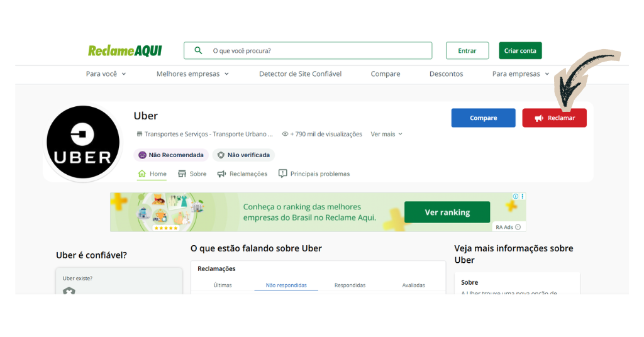
Task: Click the ad info icon on banner
Action: tap(516, 197)
